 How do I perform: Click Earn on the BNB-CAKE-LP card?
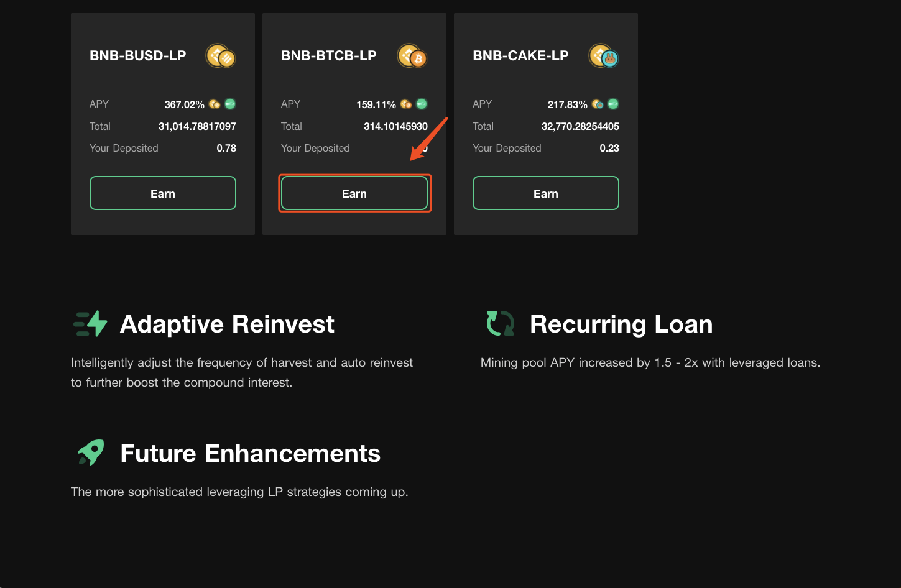(x=546, y=193)
